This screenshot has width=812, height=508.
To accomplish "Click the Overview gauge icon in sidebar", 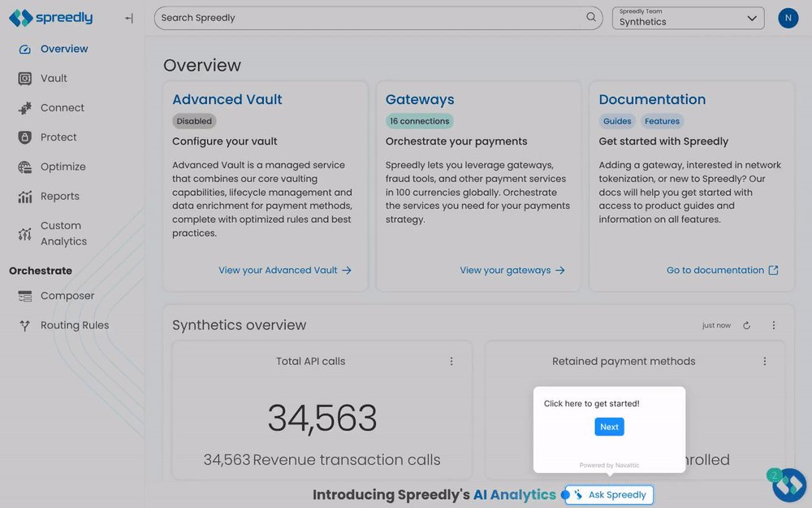I will pos(25,50).
